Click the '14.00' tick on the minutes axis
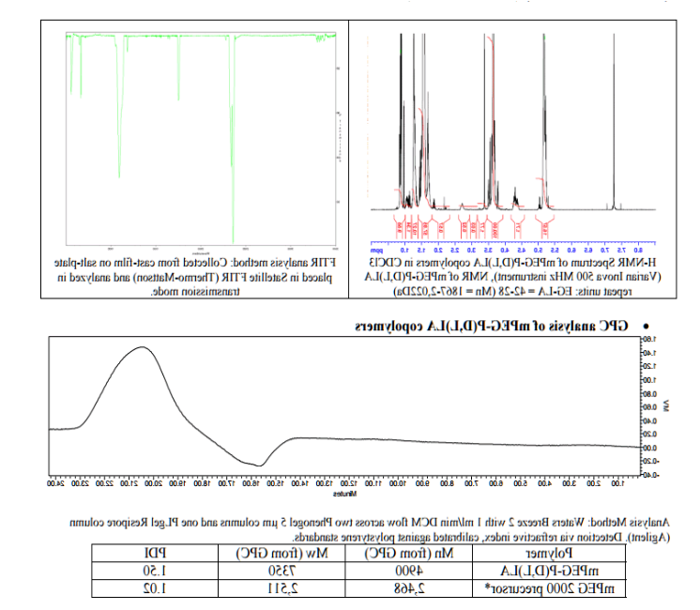700x610 pixels. [x=299, y=483]
